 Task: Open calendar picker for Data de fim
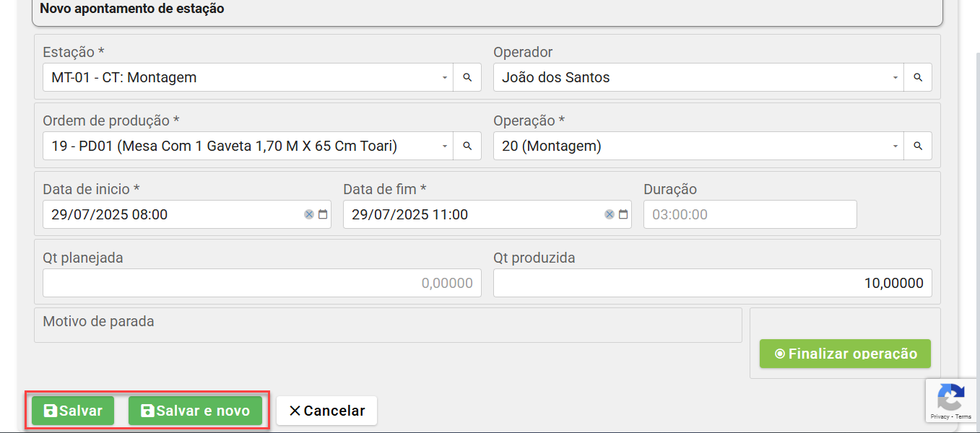tap(623, 214)
